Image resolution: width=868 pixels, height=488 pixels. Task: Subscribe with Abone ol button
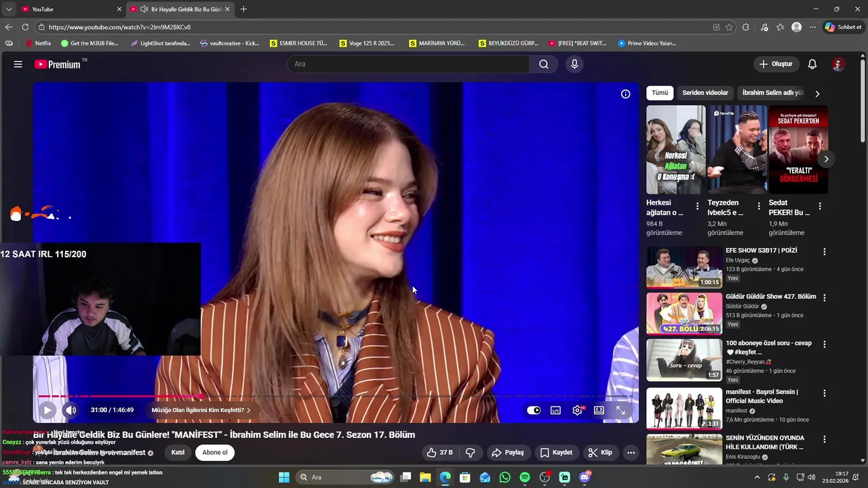point(215,453)
